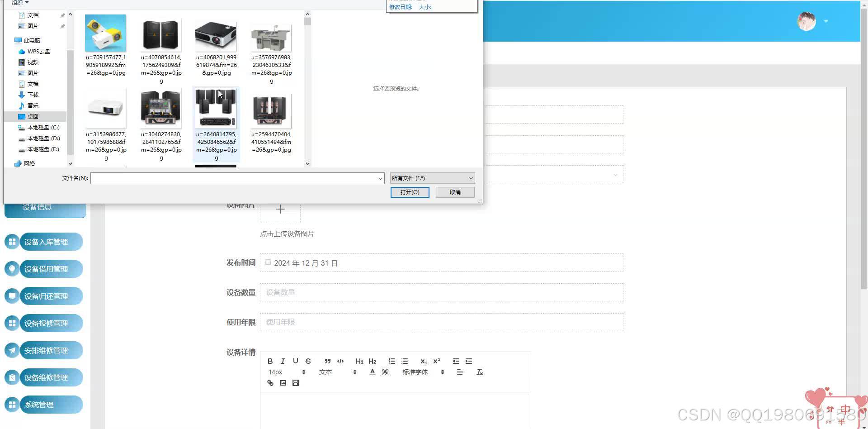868x429 pixels.
Task: Apply subscript formatting
Action: pos(424,361)
